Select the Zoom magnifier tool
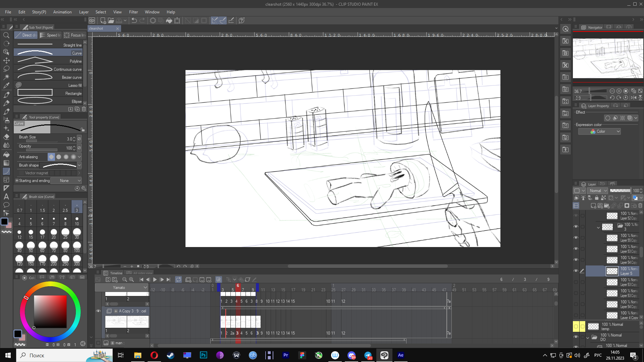Image resolution: width=644 pixels, height=362 pixels. click(6, 35)
